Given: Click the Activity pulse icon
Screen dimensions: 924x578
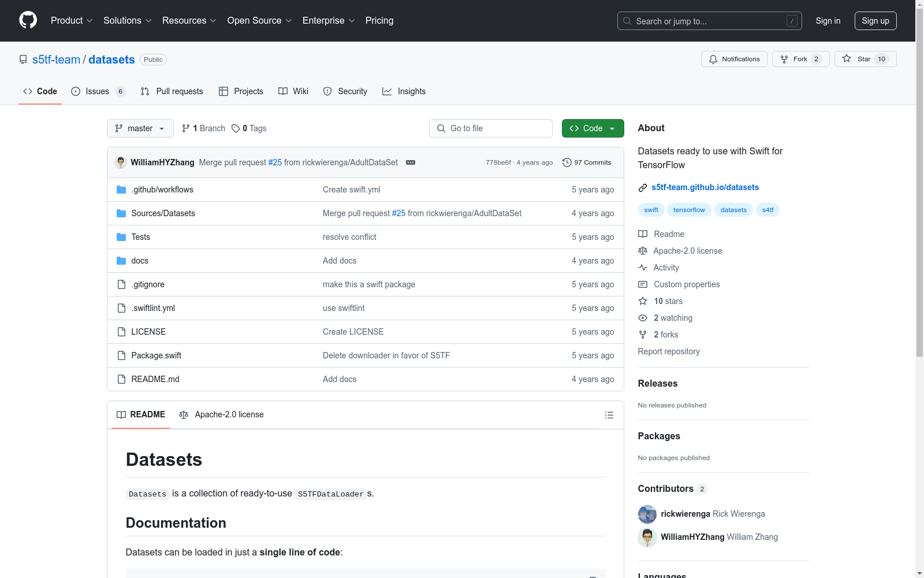Looking at the screenshot, I should [x=643, y=268].
